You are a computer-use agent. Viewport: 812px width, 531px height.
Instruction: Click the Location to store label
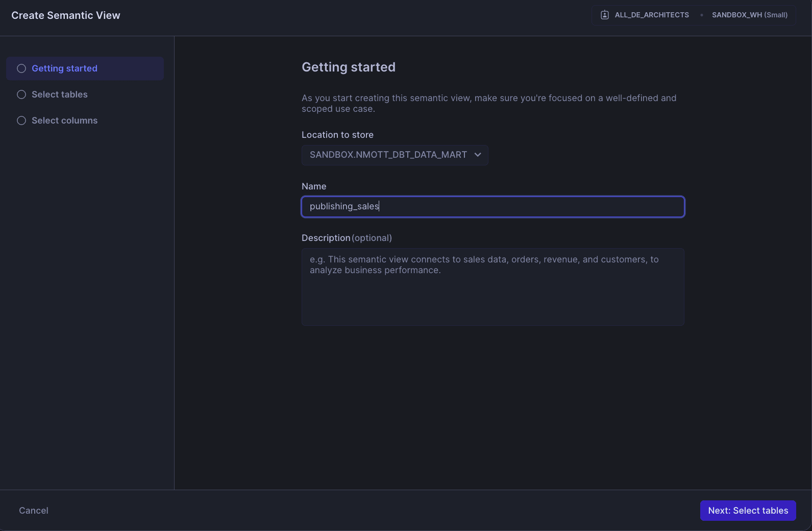point(337,135)
